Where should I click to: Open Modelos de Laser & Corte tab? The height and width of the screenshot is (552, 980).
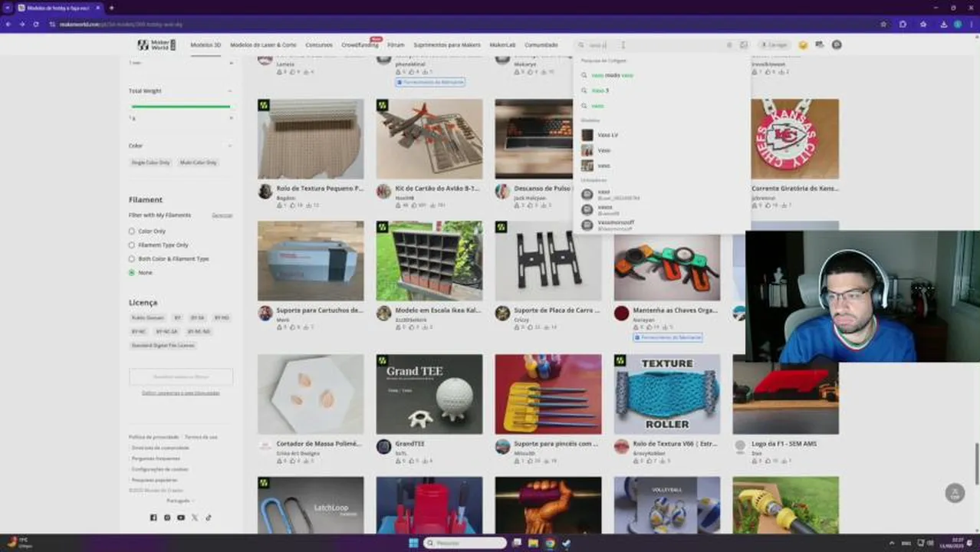263,45
